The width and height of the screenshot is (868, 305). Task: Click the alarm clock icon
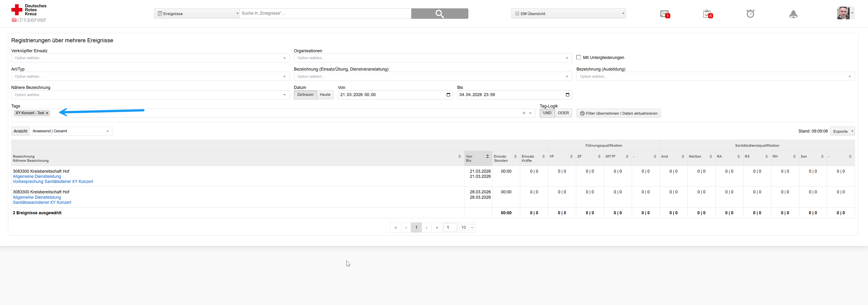coord(750,14)
